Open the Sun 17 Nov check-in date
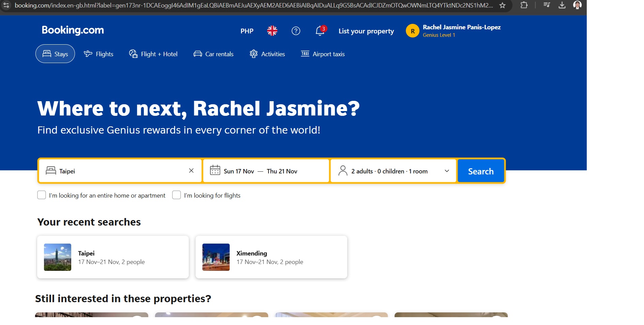The width and height of the screenshot is (644, 325). pyautogui.click(x=239, y=171)
